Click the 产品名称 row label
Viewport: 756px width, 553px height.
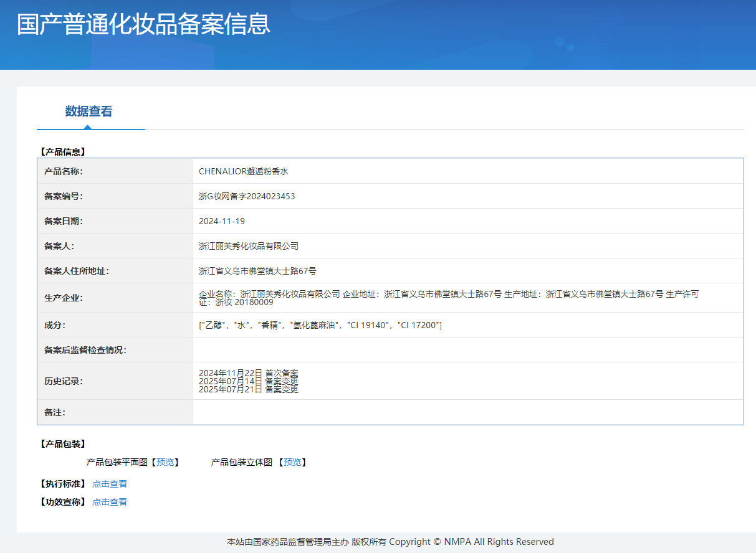63,171
